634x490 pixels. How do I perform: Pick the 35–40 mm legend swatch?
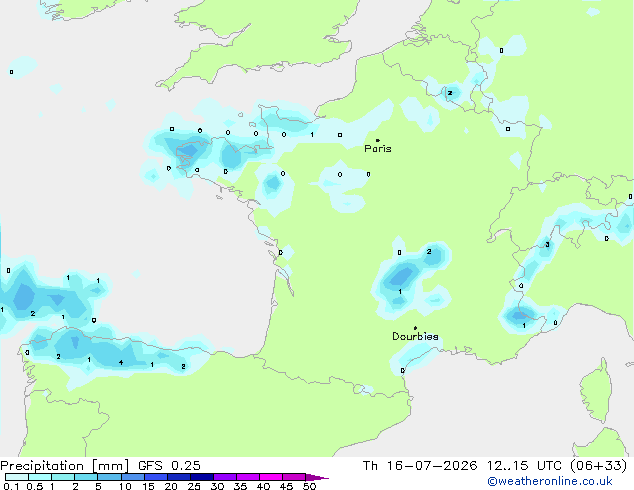[x=248, y=477]
